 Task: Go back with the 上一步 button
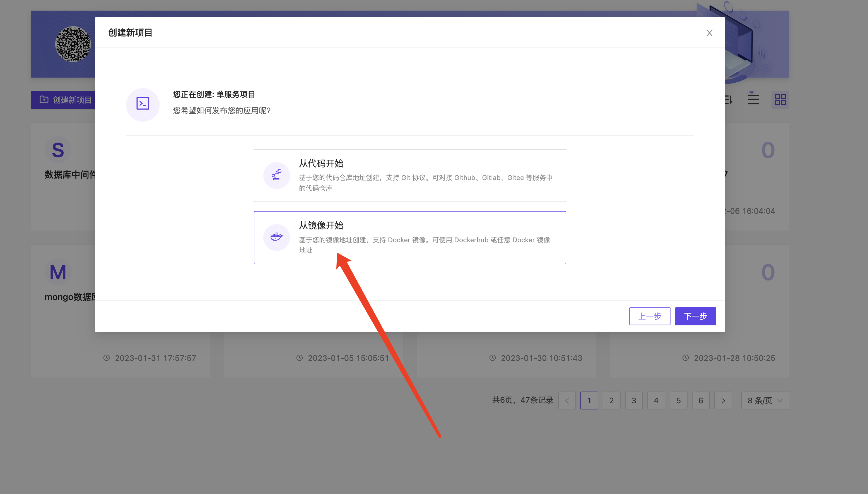[649, 316]
